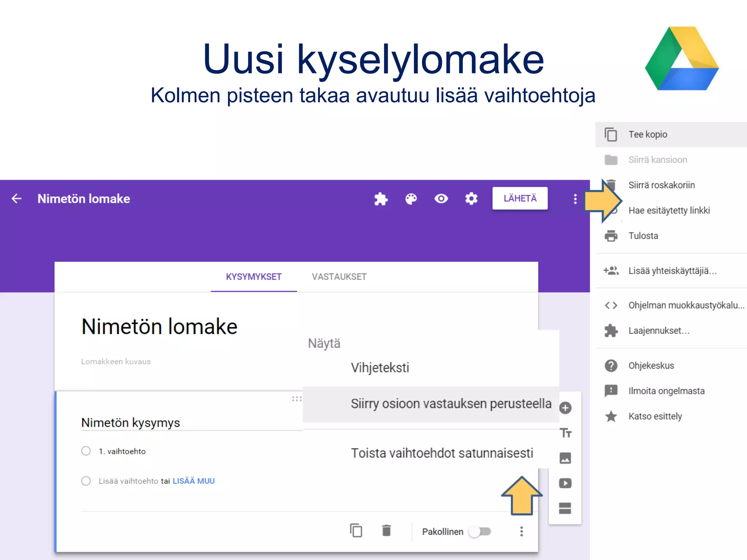Click the LÄHETÄ send button
Screen dimensions: 747x560
click(x=520, y=198)
